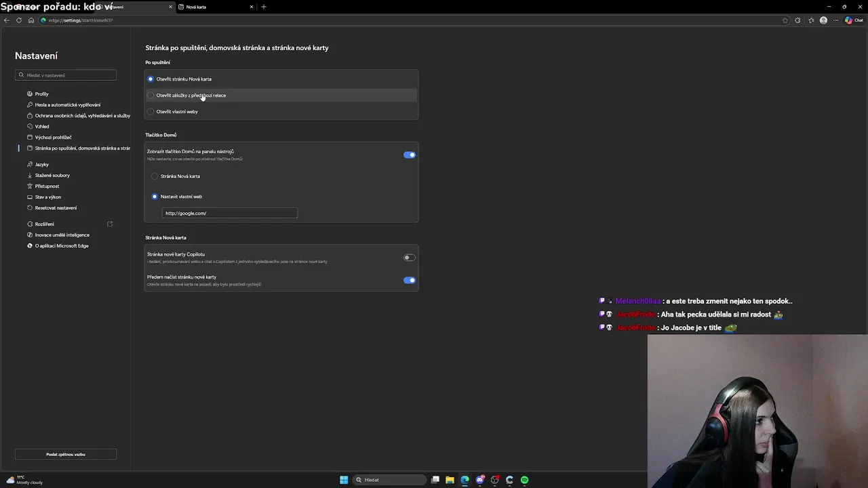
Task: Click the Stránka Nová karta section heading
Action: (x=165, y=238)
